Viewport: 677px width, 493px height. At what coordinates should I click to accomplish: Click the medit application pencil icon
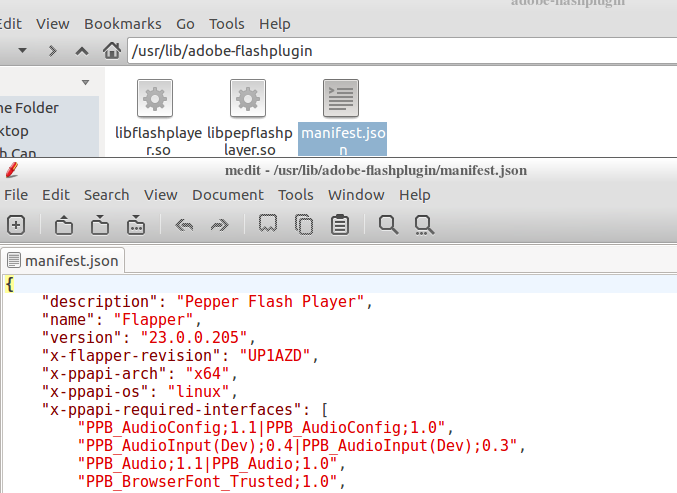[12, 170]
